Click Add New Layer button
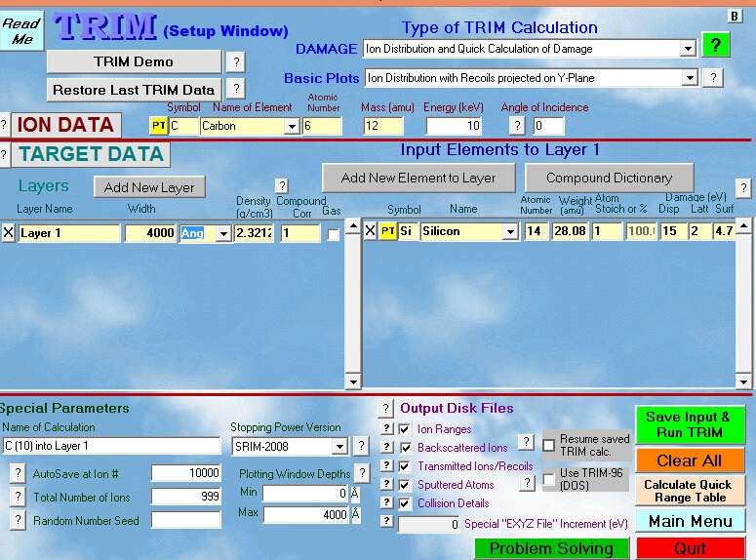756x560 pixels. click(x=149, y=187)
